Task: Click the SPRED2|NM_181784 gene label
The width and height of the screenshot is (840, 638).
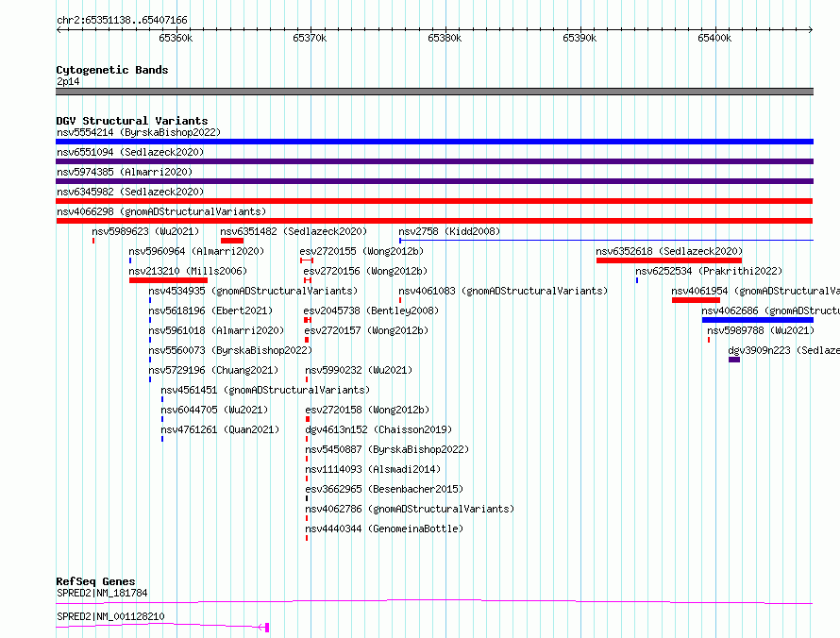Action: click(102, 593)
